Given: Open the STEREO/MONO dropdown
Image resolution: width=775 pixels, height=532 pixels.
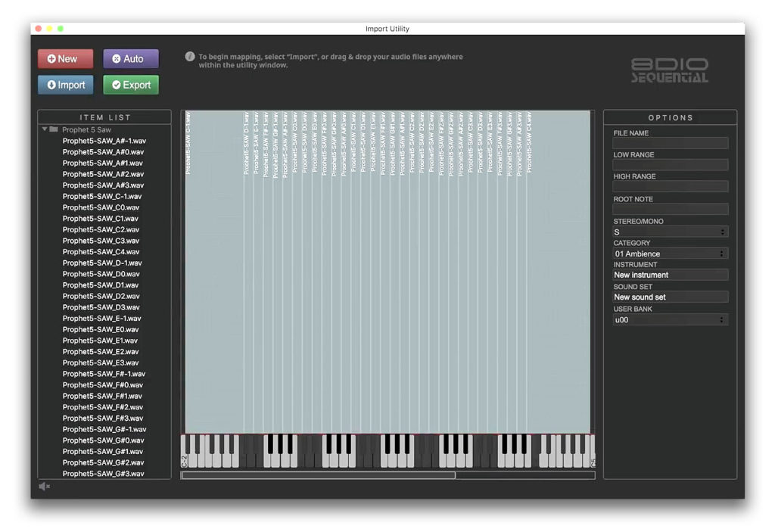Looking at the screenshot, I should click(x=669, y=232).
